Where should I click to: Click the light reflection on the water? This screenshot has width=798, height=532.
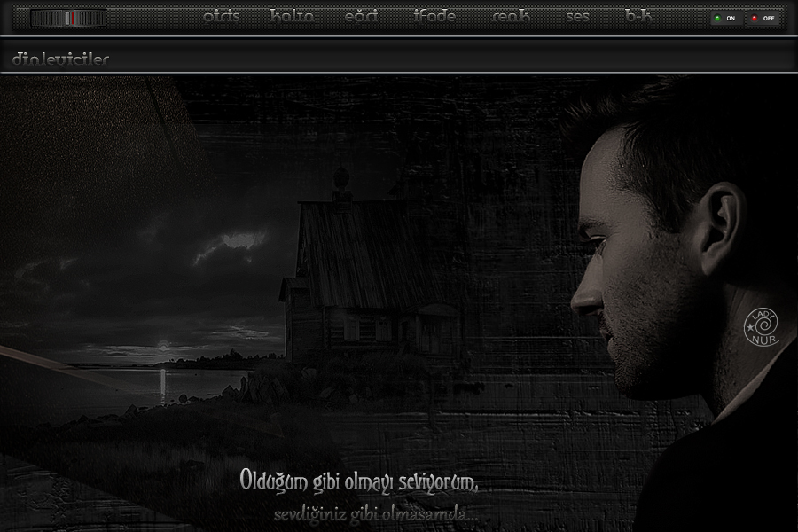tap(161, 383)
